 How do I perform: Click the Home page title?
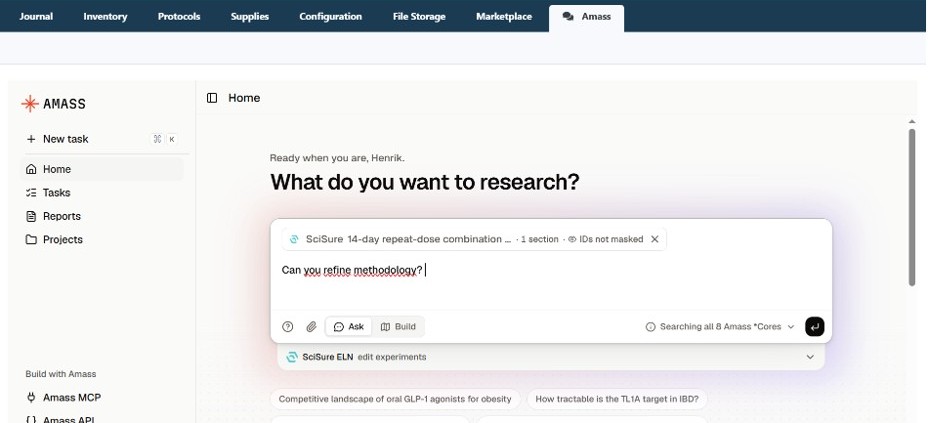244,98
